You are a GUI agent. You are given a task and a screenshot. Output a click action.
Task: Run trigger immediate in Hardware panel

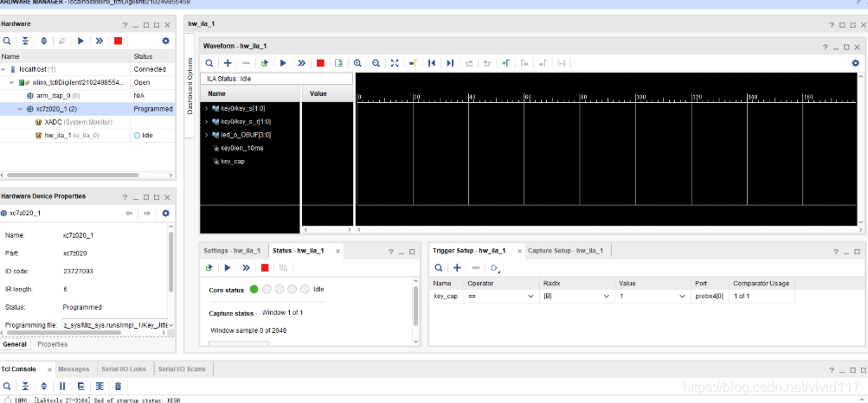[x=100, y=41]
